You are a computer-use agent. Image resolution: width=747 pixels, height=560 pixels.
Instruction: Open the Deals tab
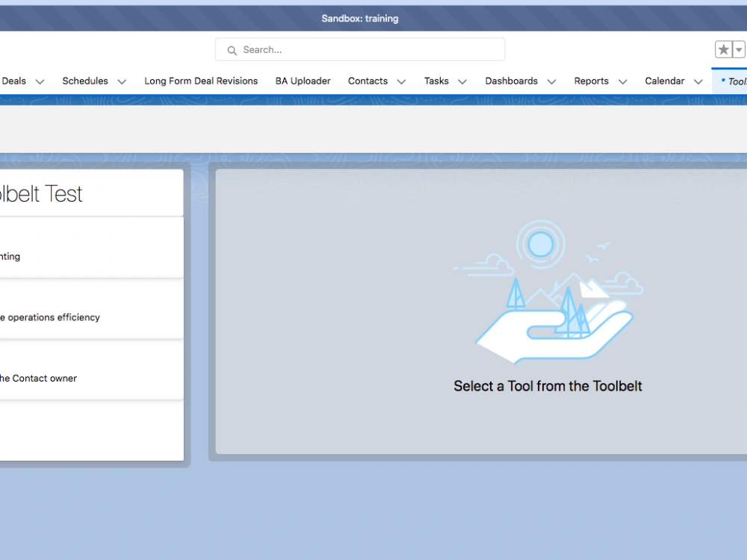pyautogui.click(x=13, y=81)
